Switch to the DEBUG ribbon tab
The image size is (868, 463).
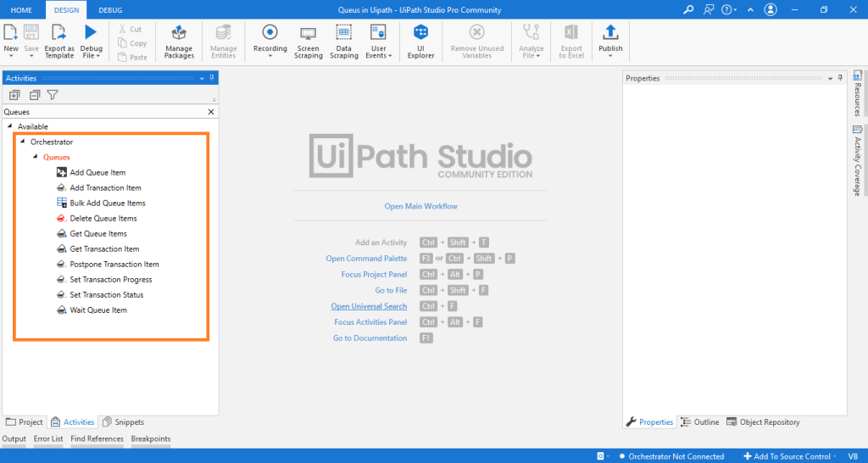(x=110, y=9)
